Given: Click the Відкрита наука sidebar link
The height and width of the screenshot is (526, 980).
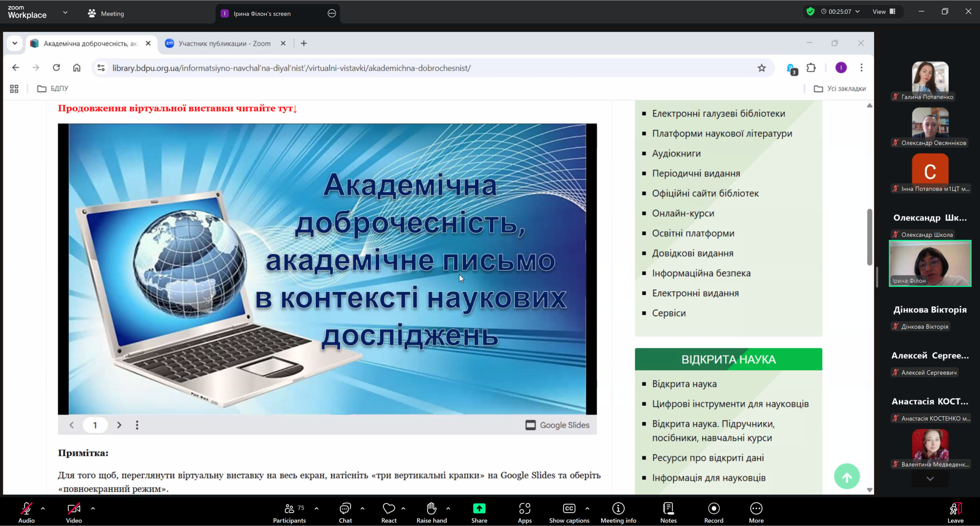Looking at the screenshot, I should [x=684, y=384].
